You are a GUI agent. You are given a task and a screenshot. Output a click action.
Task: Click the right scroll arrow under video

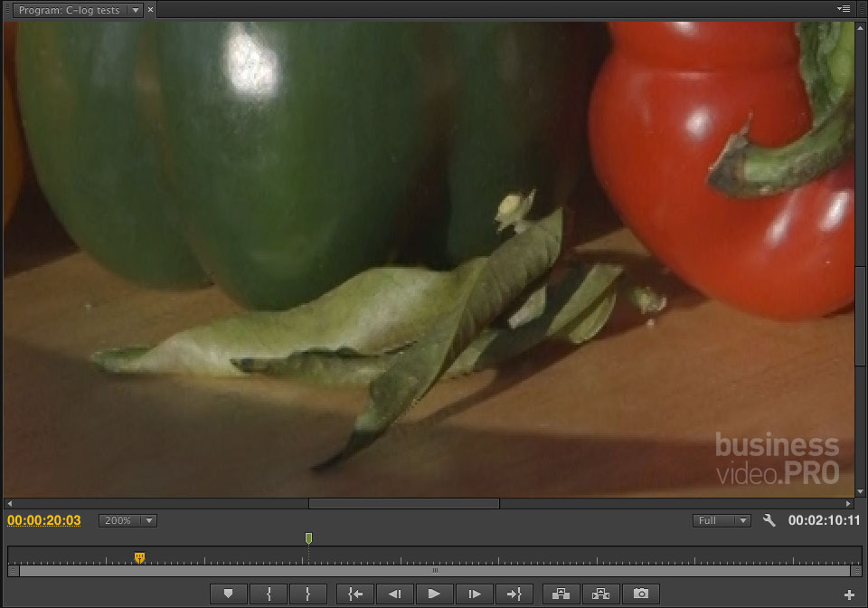848,503
